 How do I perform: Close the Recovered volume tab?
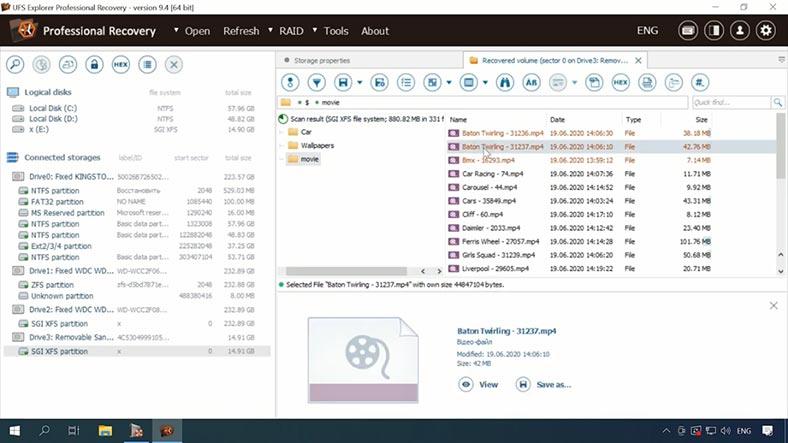(638, 60)
